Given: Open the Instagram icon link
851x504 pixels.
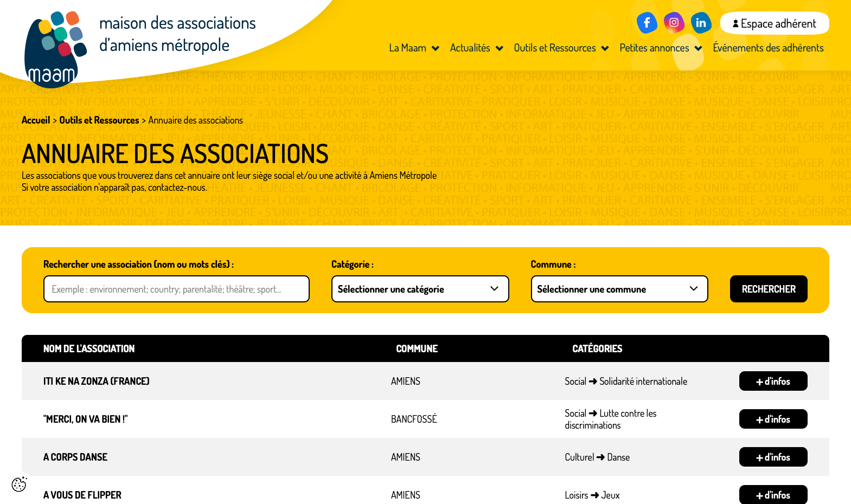Looking at the screenshot, I should pyautogui.click(x=674, y=23).
